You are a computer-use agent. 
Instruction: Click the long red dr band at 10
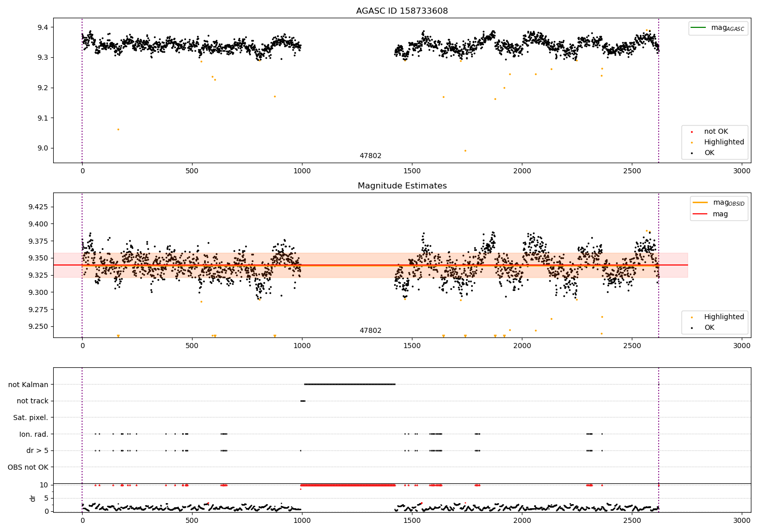pos(348,485)
